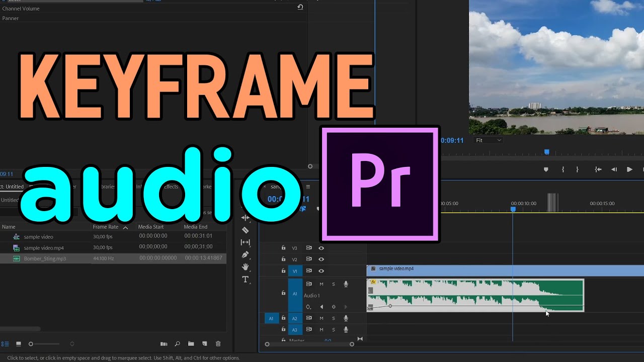Add a marker in the Program Monitor
644x362 pixels.
point(546,169)
